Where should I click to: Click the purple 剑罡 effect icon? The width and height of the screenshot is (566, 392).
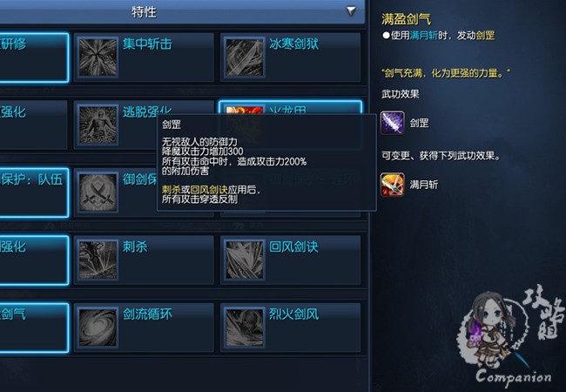[393, 123]
